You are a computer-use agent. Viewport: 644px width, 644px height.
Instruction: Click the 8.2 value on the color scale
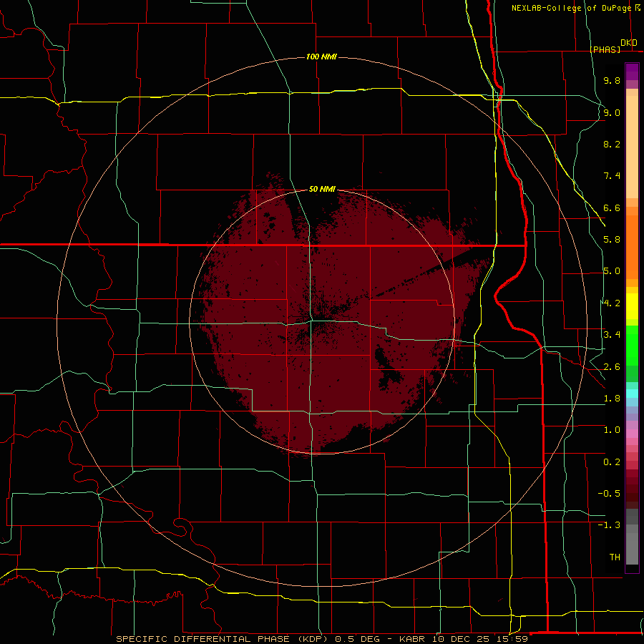click(x=612, y=144)
